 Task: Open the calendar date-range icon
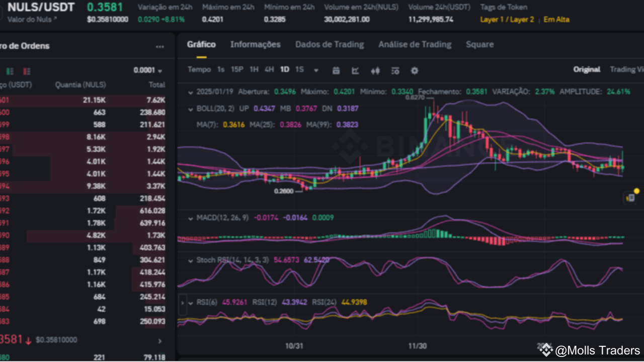[x=336, y=70]
